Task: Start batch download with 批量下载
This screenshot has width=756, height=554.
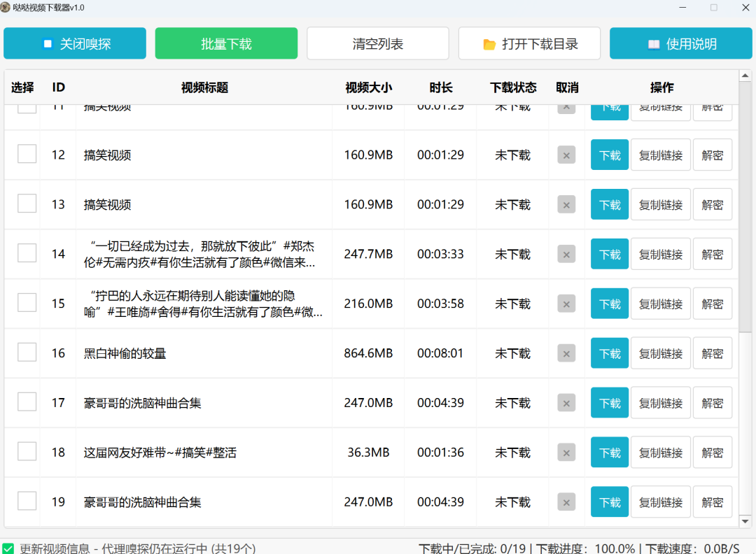Action: 226,44
